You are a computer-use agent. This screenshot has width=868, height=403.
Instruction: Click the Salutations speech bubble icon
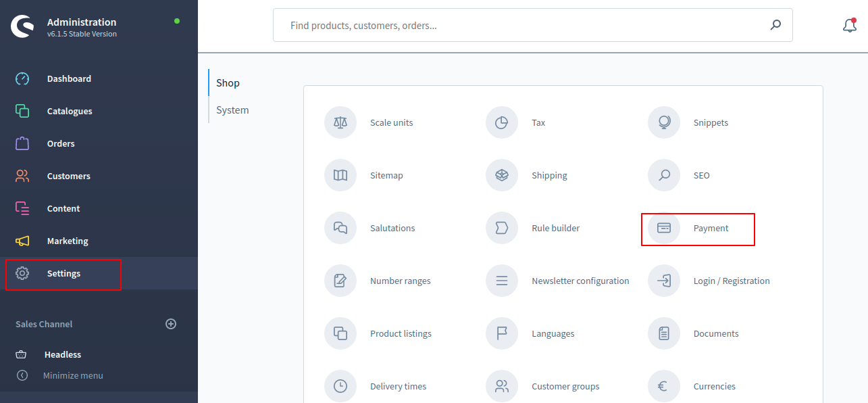pyautogui.click(x=340, y=229)
